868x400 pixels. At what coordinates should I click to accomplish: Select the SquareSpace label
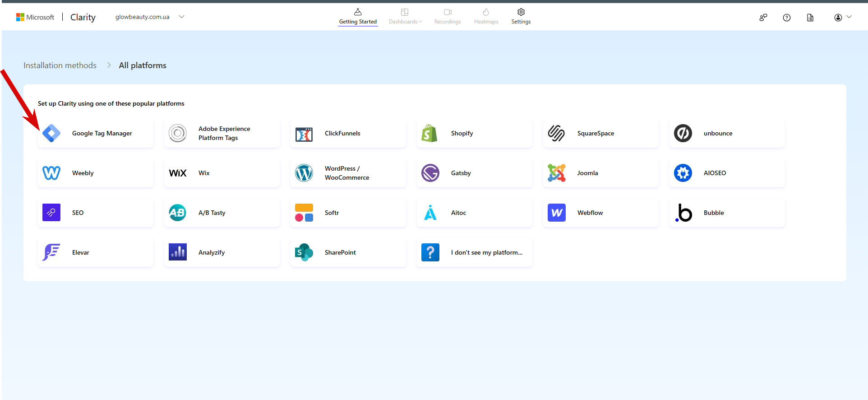pos(596,133)
